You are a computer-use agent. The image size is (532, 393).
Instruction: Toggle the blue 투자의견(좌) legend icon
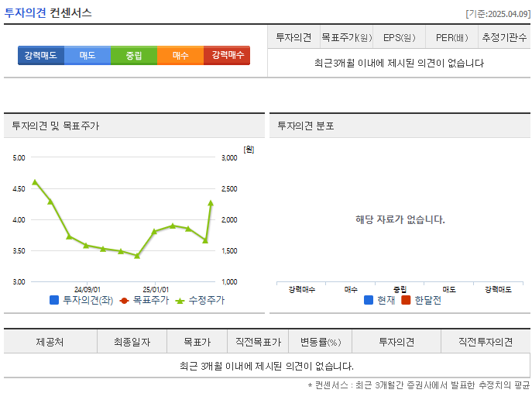click(x=54, y=300)
